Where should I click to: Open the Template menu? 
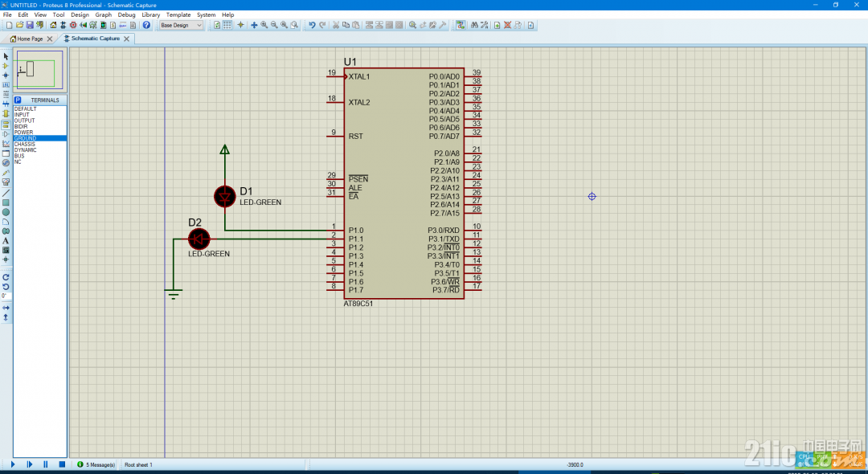pyautogui.click(x=178, y=15)
